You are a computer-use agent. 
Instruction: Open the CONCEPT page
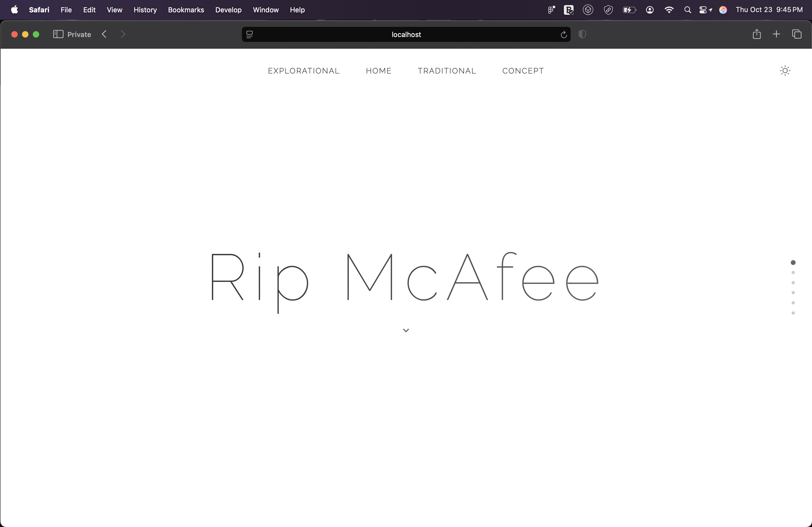click(523, 71)
